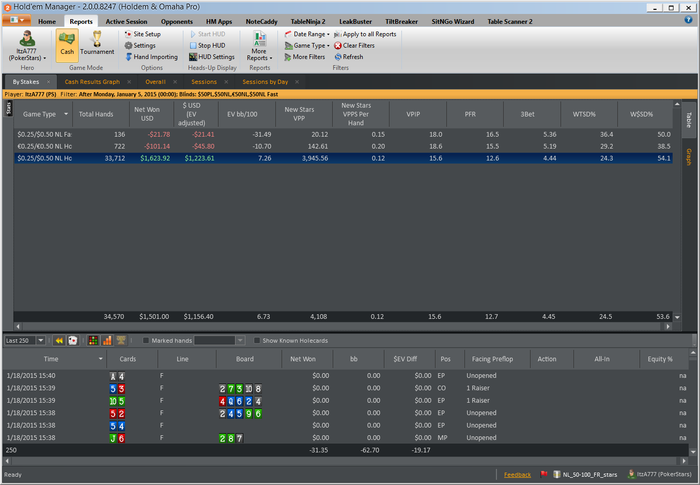Screen dimensions: 700x485
Task: Open the Marked hands combo box
Action: (x=220, y=340)
